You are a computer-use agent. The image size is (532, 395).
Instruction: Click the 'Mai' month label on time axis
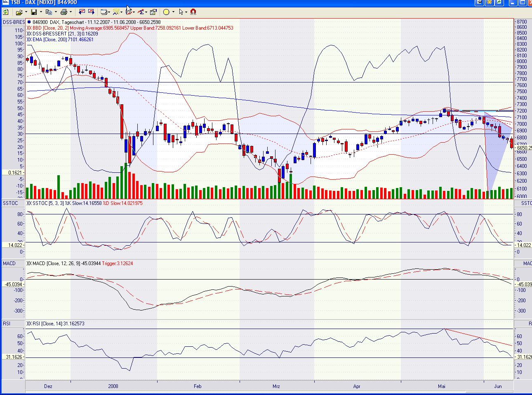[442, 386]
